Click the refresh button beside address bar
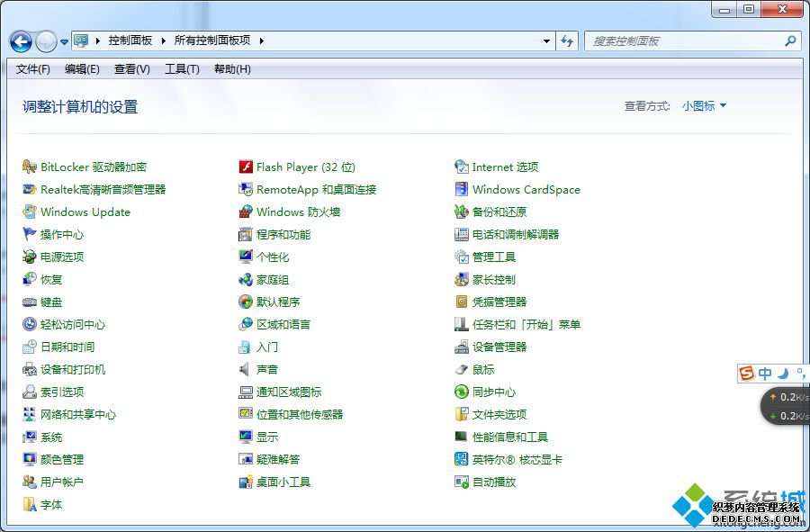The height and width of the screenshot is (532, 810). click(567, 41)
